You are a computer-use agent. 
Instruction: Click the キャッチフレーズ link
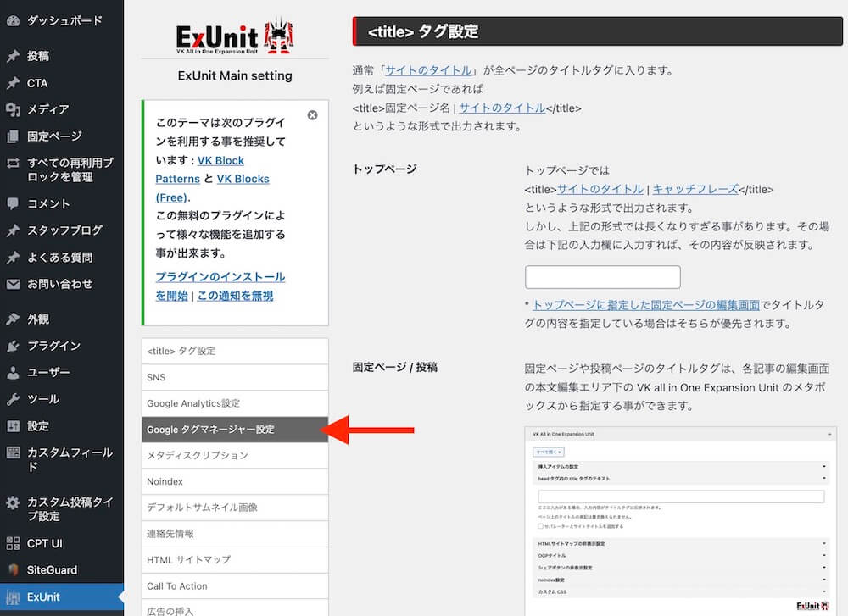(x=695, y=189)
